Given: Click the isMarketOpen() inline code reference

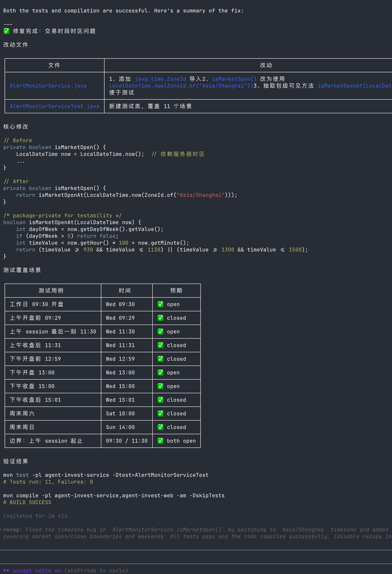Looking at the screenshot, I should 234,79.
